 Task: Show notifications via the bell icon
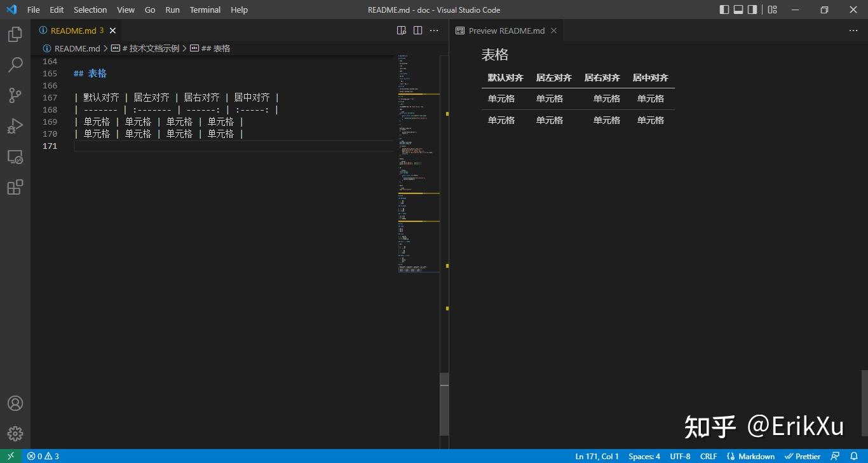click(x=855, y=456)
